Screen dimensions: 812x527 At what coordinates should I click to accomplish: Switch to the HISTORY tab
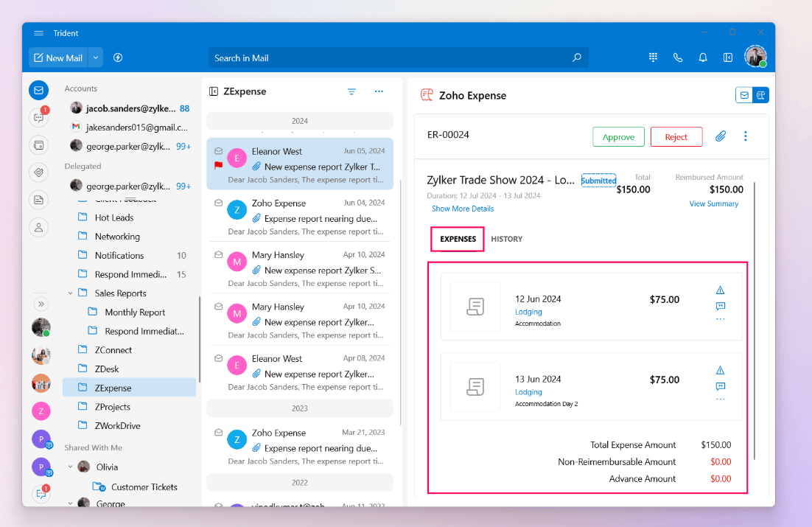point(506,239)
